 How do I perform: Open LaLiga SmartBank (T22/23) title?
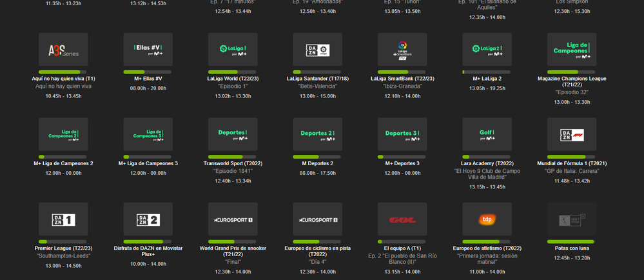[402, 79]
